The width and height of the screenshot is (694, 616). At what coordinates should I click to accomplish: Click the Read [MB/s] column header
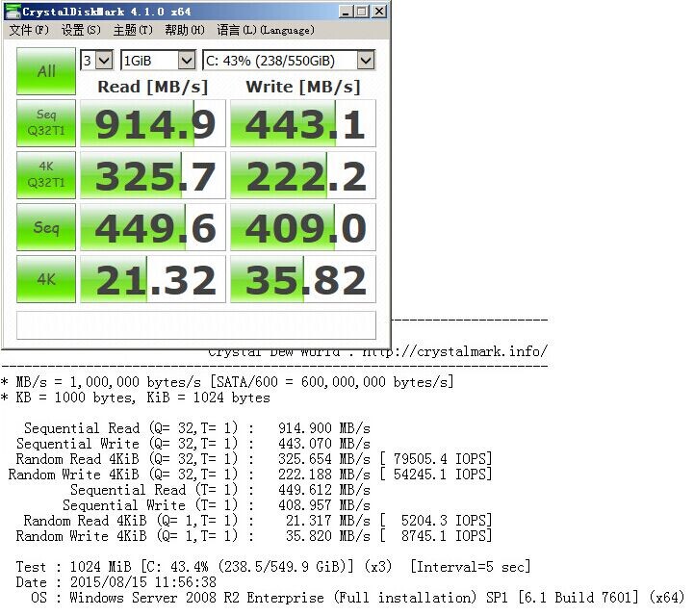click(x=153, y=87)
